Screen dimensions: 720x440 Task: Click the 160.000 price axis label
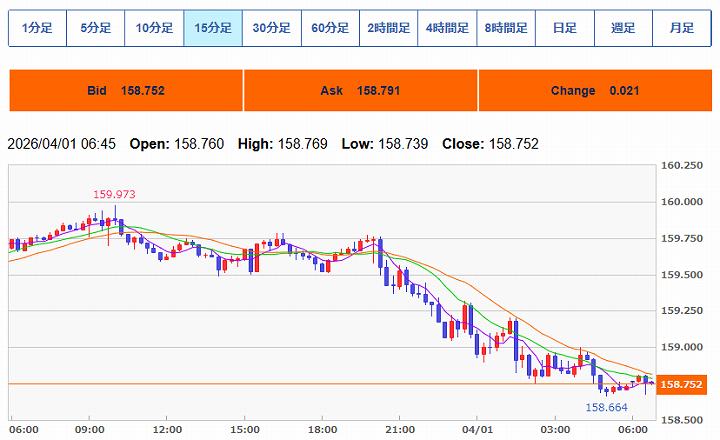click(x=685, y=201)
